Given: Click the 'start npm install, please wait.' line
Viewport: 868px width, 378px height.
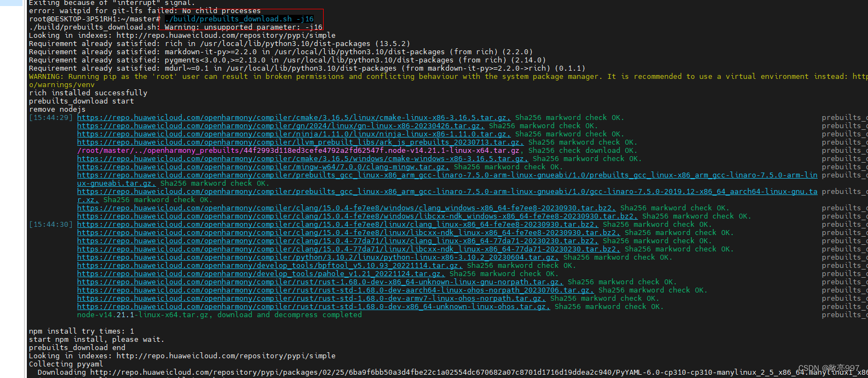Looking at the screenshot, I should pos(96,340).
